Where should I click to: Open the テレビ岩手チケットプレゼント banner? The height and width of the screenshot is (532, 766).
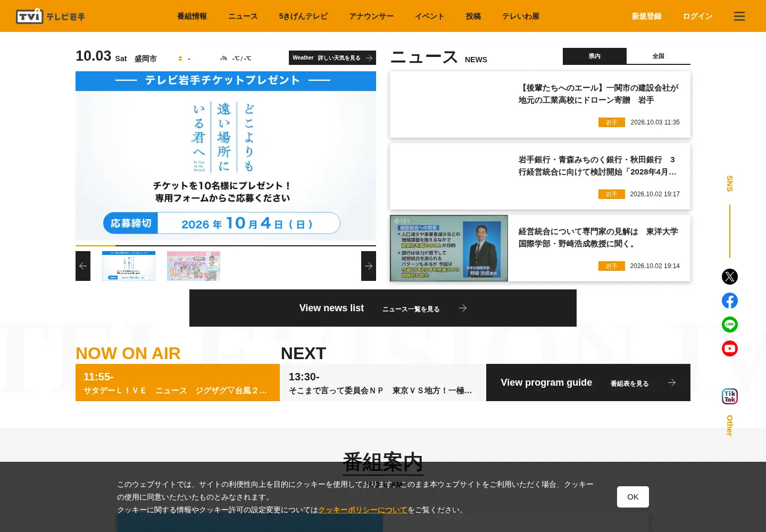point(226,156)
